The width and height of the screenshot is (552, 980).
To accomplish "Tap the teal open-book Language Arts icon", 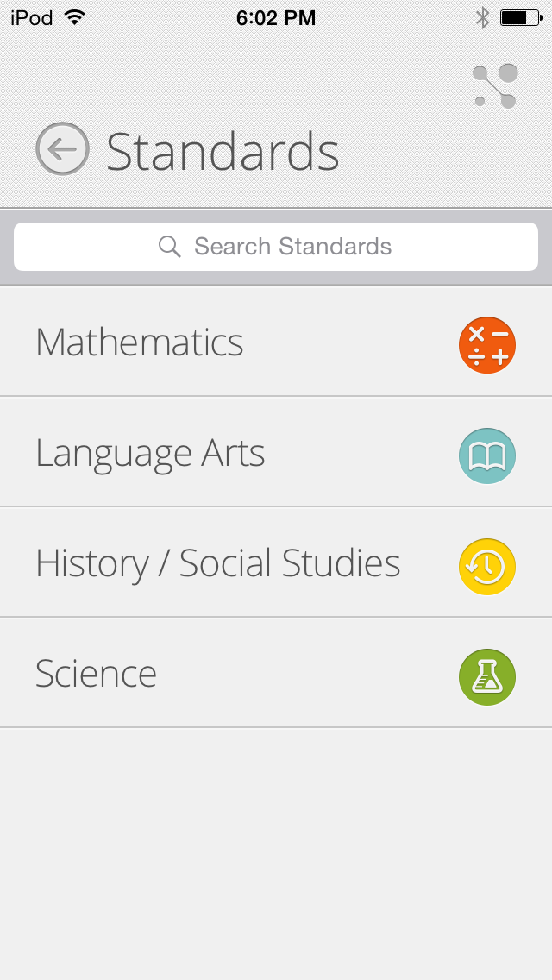I will pyautogui.click(x=486, y=455).
